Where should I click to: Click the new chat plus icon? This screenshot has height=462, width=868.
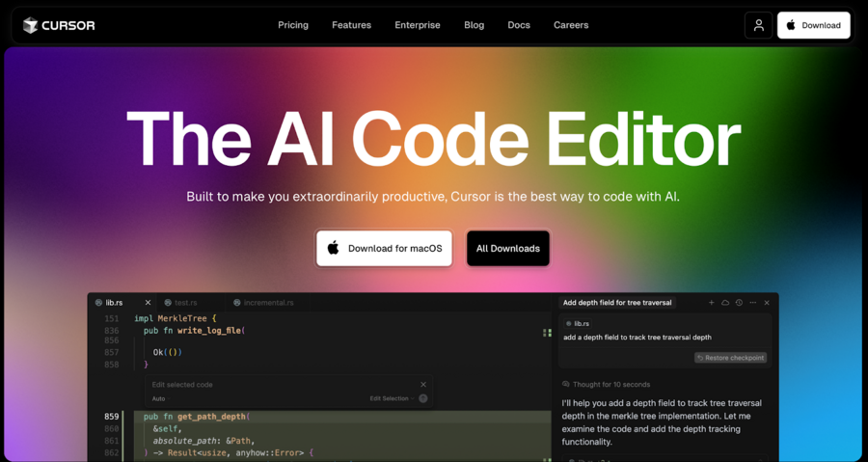point(712,303)
